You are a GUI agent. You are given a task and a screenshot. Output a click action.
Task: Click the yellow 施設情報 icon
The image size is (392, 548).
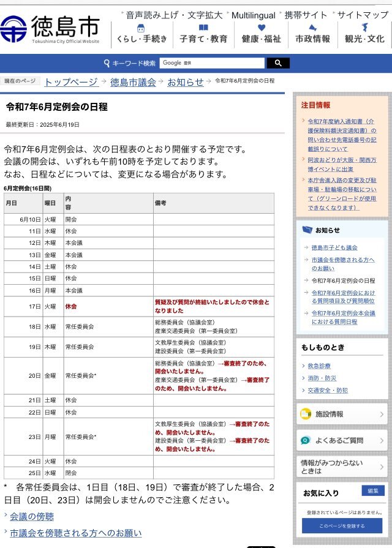pos(306,414)
